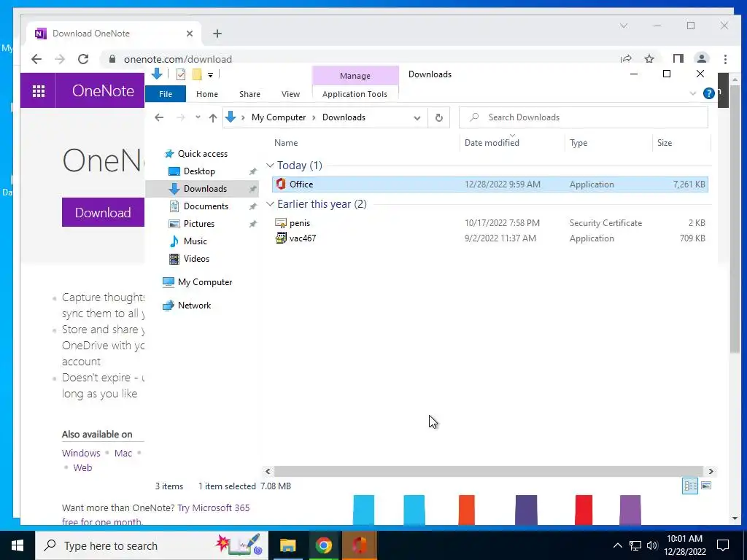The image size is (747, 560).
Task: Open Chrome profile avatar
Action: (701, 59)
